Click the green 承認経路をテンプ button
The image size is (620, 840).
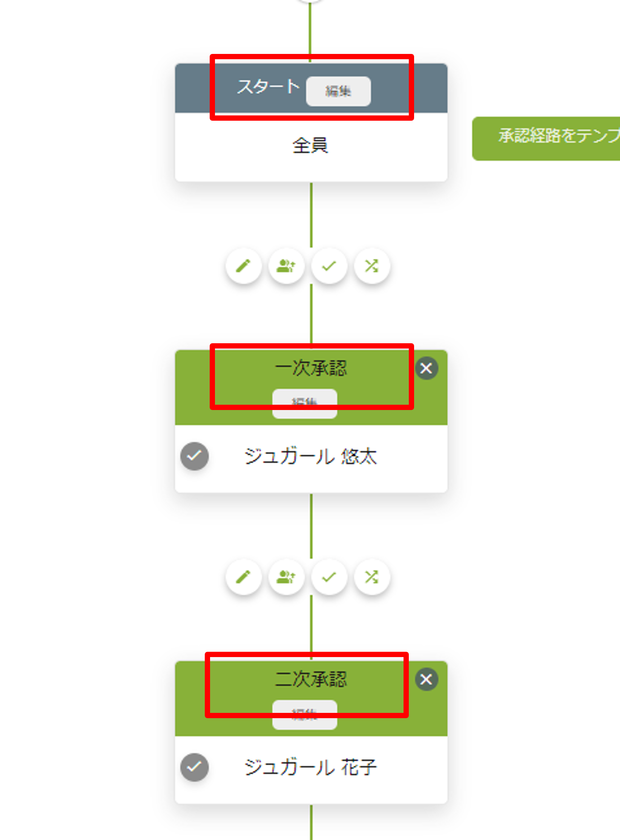coord(546,138)
